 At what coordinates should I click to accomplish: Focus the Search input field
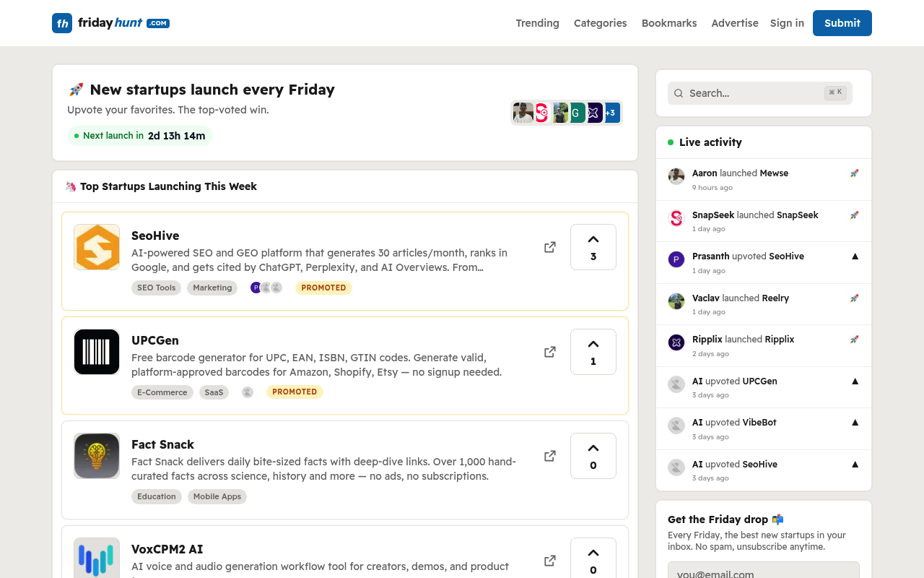click(x=760, y=93)
